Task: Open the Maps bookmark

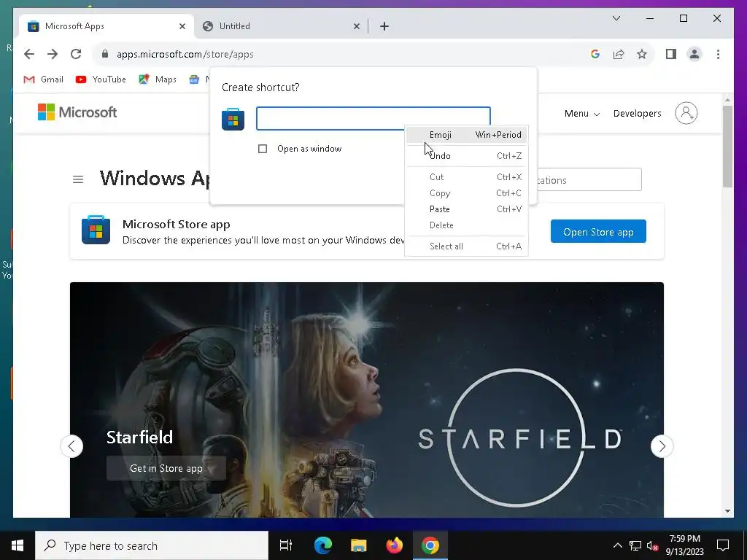Action: coord(158,79)
